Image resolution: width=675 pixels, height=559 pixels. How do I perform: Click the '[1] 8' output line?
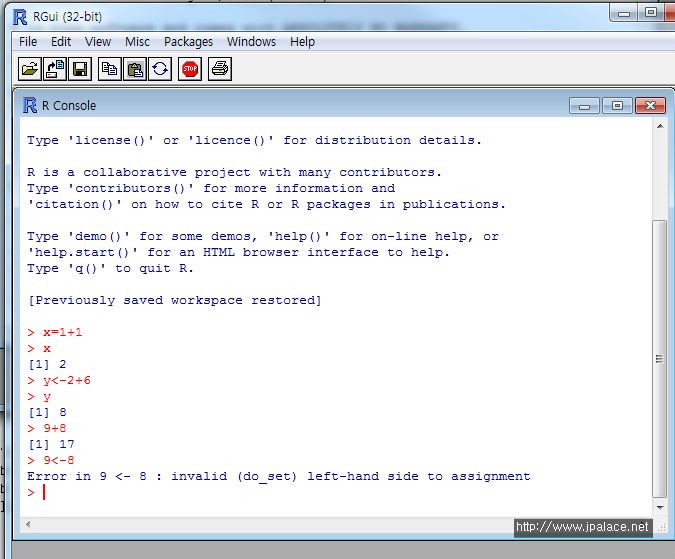[47, 413]
